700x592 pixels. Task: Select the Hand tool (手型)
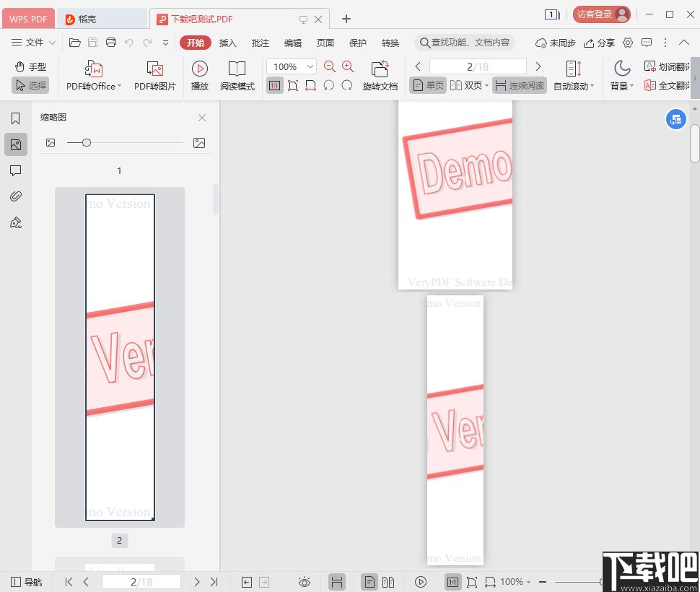30,67
